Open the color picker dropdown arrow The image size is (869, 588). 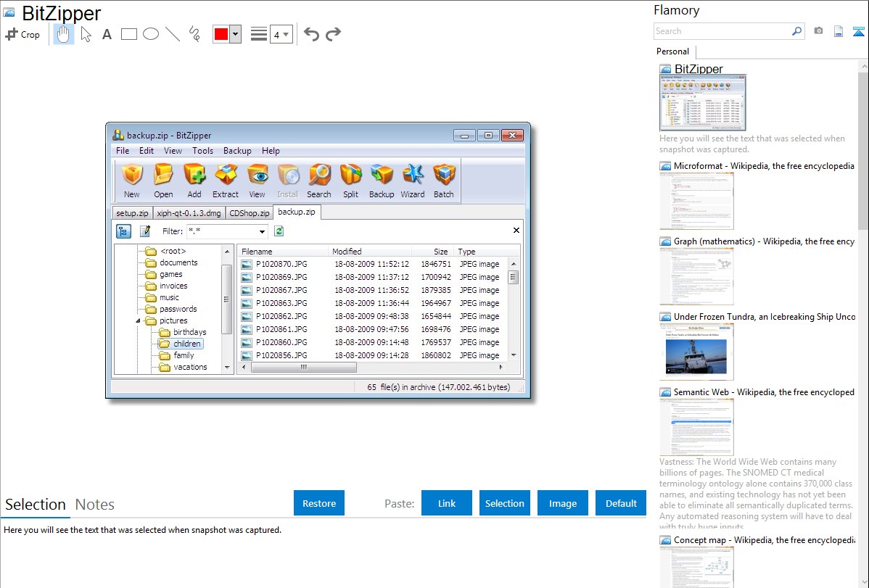click(236, 34)
